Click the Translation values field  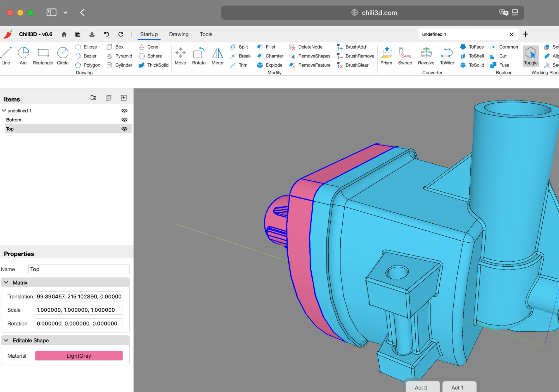(79, 296)
